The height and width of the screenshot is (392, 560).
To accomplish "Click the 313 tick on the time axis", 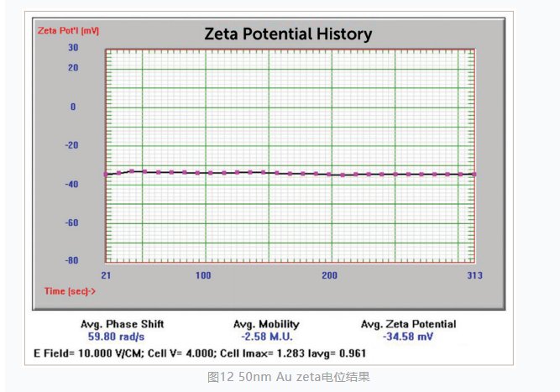I will click(x=472, y=275).
